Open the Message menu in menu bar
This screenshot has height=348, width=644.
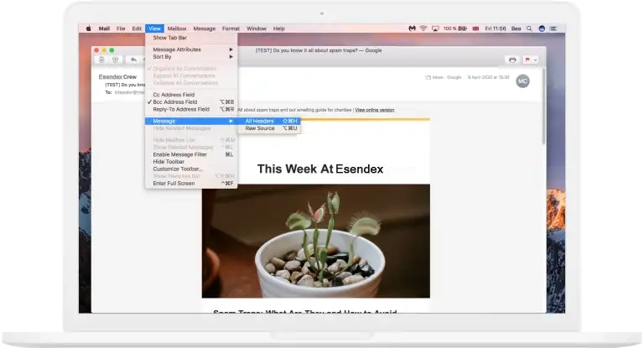(x=204, y=29)
